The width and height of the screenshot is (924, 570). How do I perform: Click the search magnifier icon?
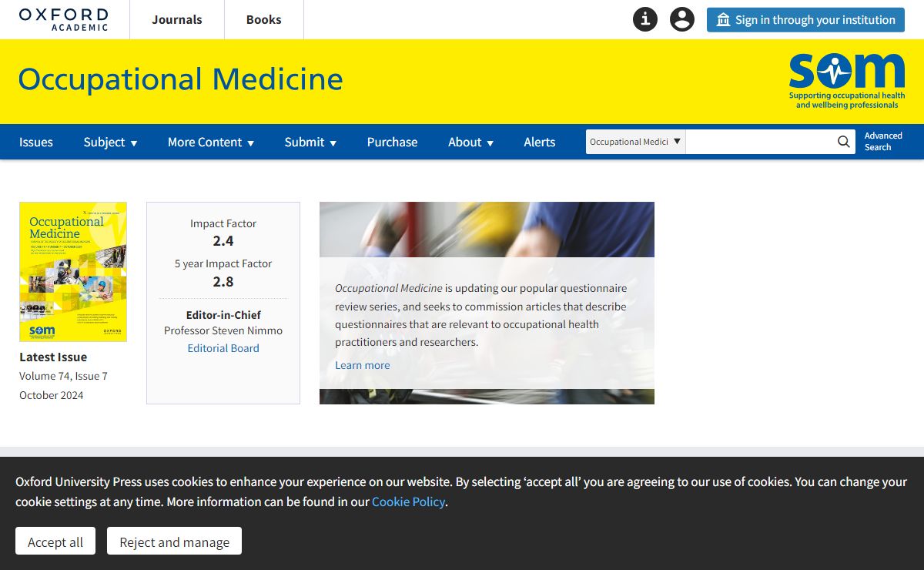coord(845,142)
